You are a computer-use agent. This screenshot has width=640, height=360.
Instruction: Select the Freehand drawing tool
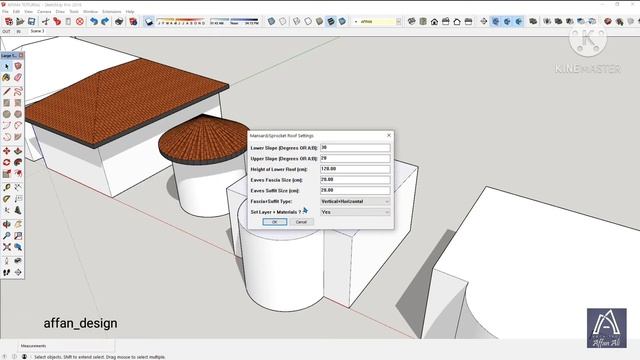[18, 91]
